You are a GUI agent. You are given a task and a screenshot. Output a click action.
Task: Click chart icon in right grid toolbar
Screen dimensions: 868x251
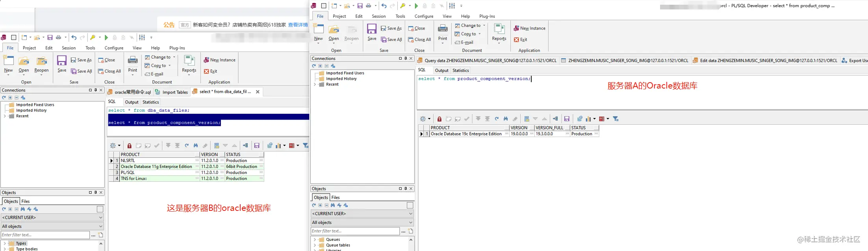pos(589,119)
